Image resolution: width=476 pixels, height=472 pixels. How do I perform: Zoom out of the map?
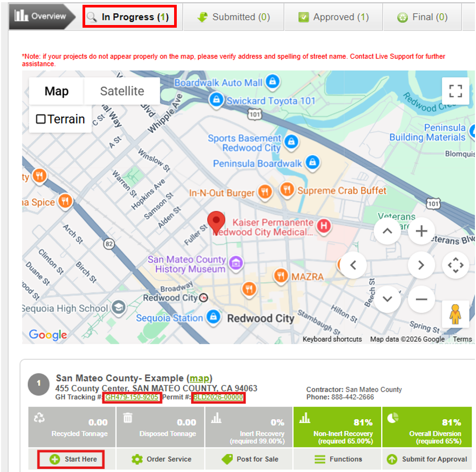(x=421, y=299)
